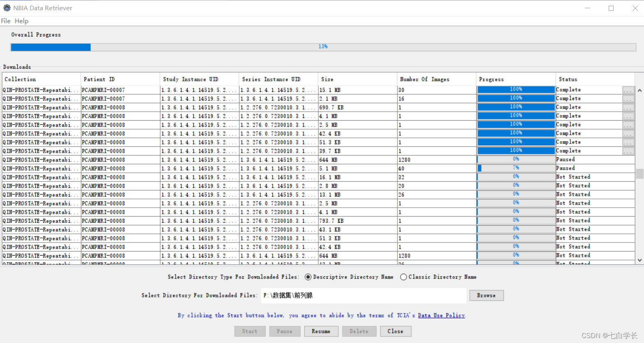Select the 0% progress of 13.1 MB row
Viewport: 644px width, 343px height.
click(516, 194)
